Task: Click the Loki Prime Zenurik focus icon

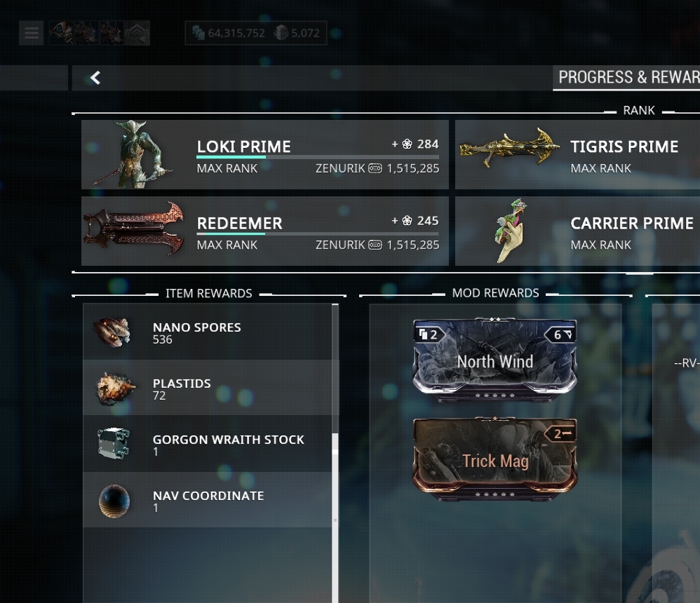Action: click(x=375, y=168)
